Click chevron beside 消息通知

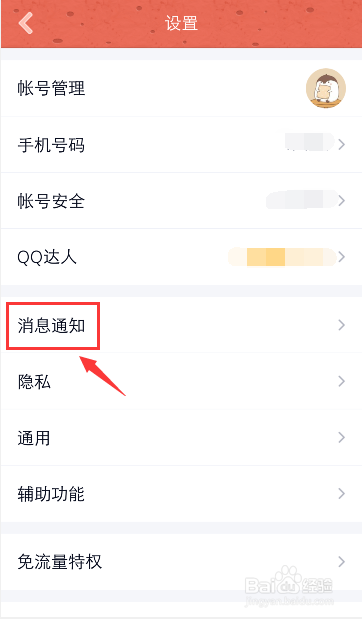click(341, 325)
